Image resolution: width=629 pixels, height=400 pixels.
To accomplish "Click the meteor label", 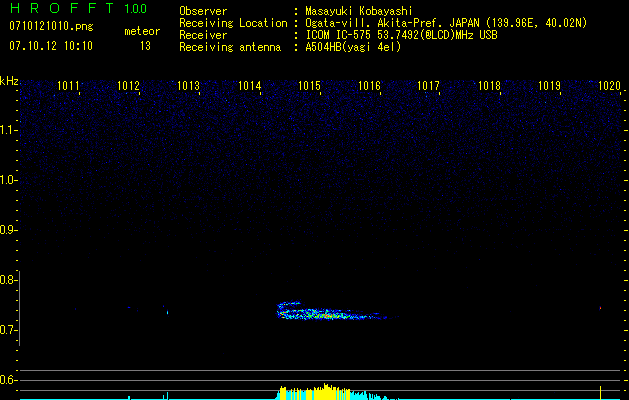I will [142, 31].
